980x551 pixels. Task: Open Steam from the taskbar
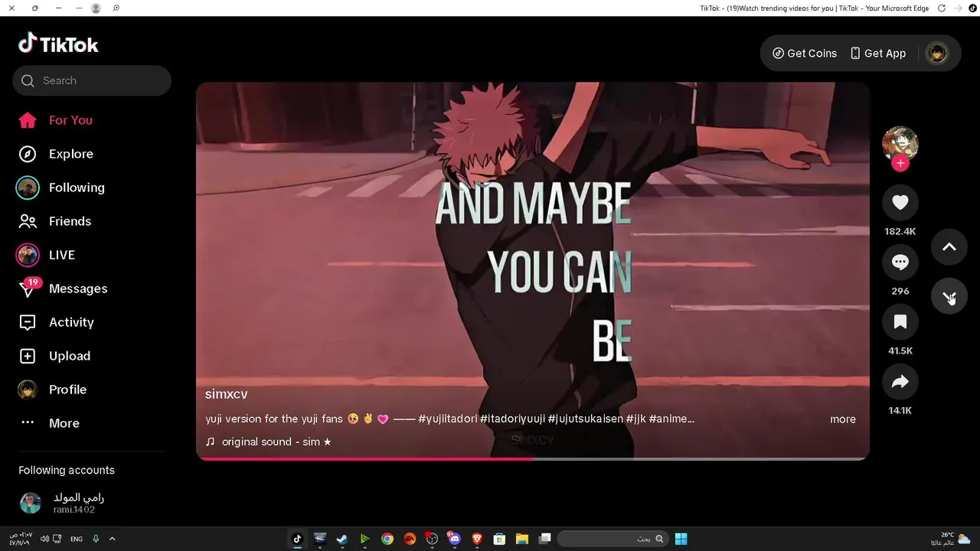tap(342, 539)
